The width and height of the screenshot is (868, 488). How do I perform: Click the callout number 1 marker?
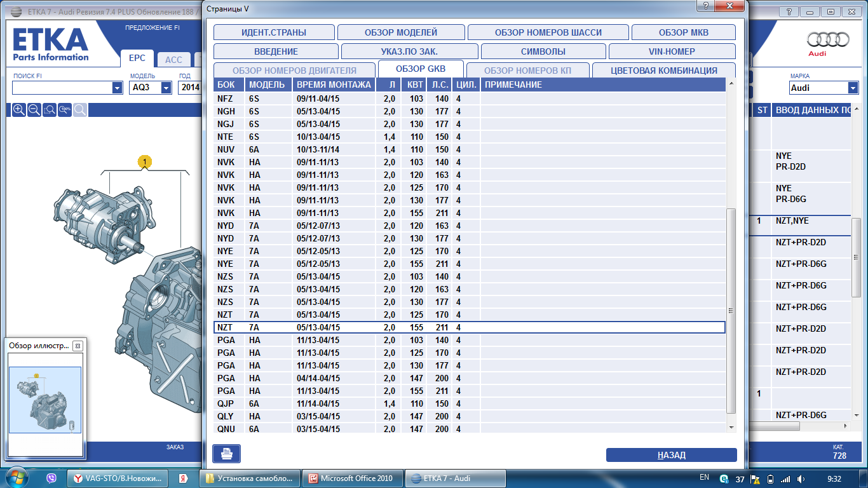coord(145,163)
